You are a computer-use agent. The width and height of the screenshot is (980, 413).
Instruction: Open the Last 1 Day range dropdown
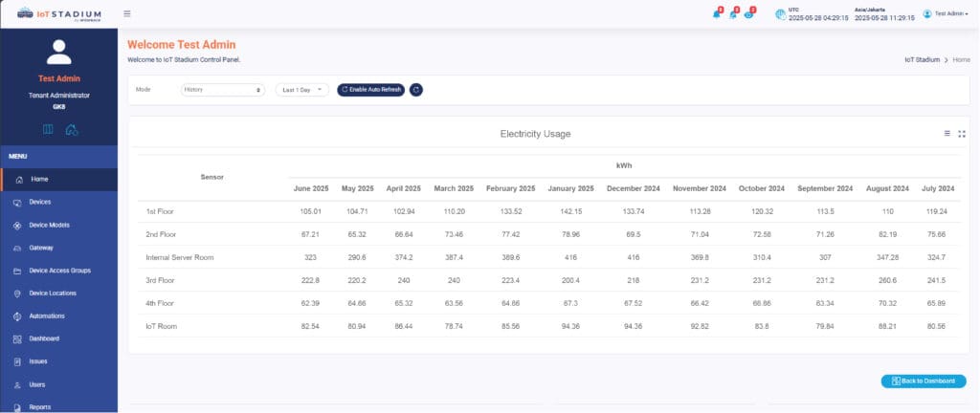click(301, 89)
